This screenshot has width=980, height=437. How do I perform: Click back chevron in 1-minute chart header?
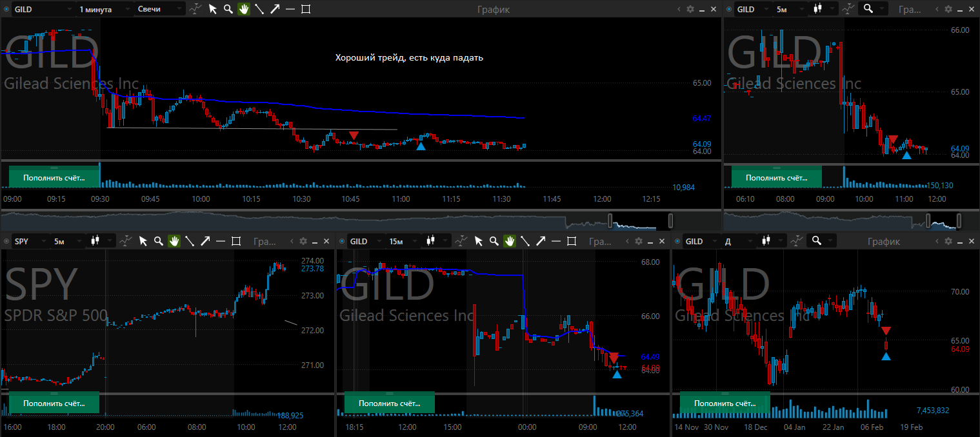(679, 9)
